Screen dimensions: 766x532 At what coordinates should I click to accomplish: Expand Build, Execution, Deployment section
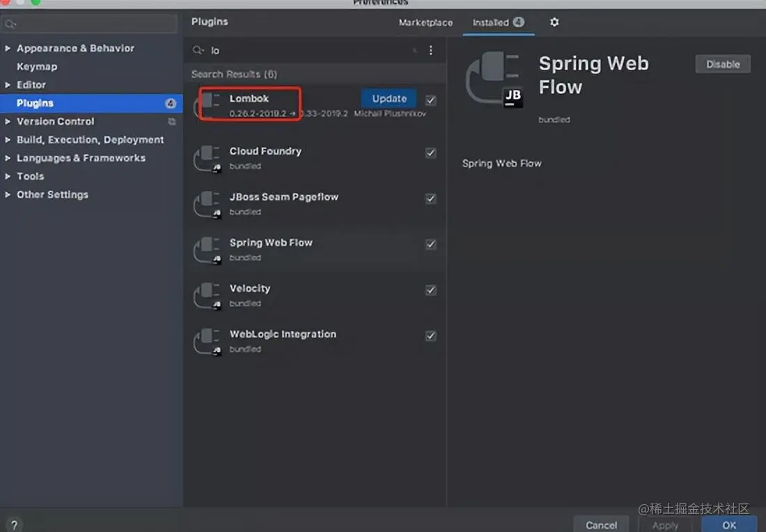[x=8, y=140]
